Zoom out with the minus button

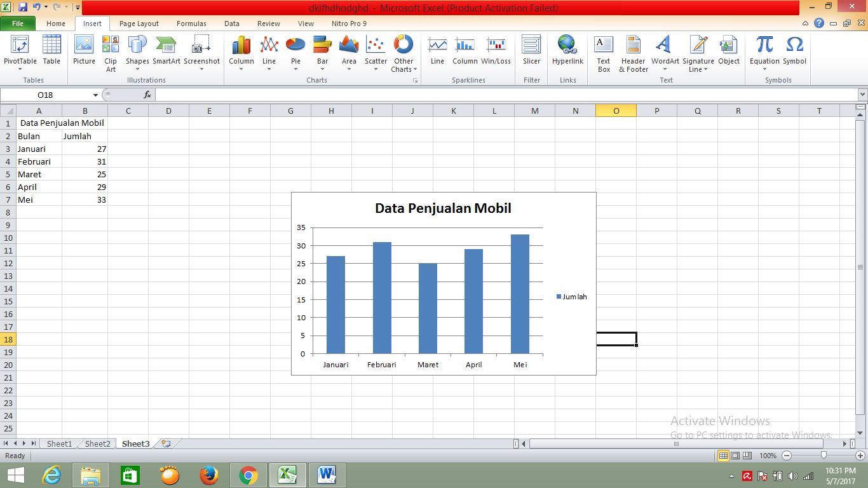tap(787, 456)
